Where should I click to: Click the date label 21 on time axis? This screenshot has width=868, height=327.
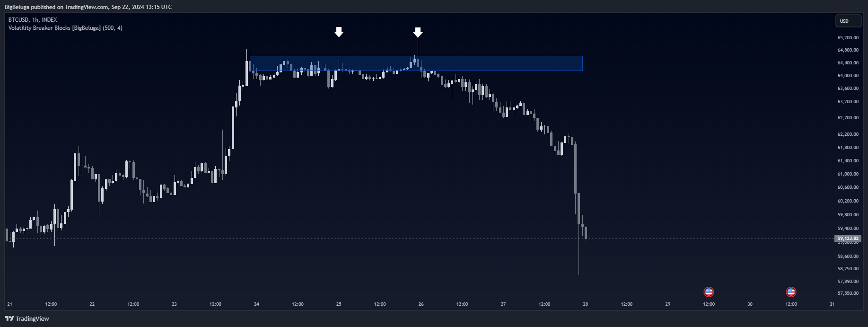pyautogui.click(x=10, y=304)
